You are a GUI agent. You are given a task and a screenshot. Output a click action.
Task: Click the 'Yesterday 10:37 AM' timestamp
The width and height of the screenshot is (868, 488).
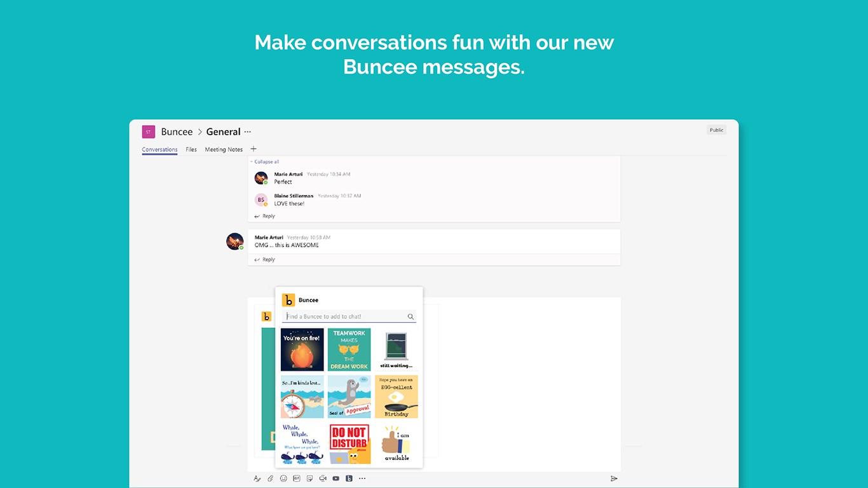click(x=339, y=196)
